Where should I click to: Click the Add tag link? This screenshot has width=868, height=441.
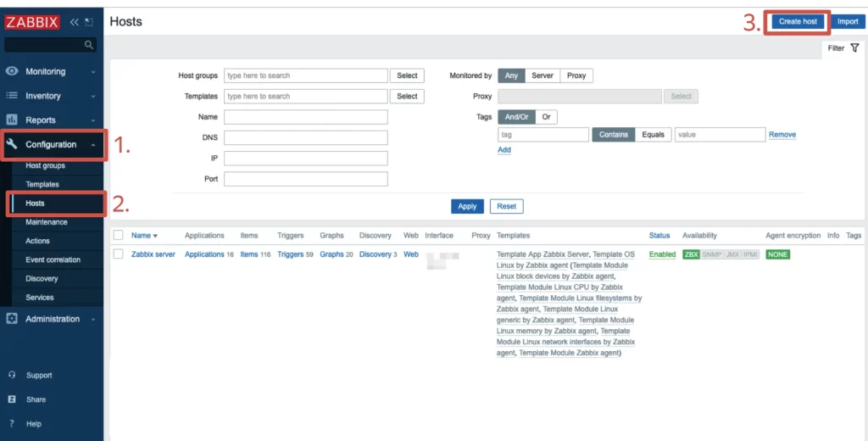504,150
